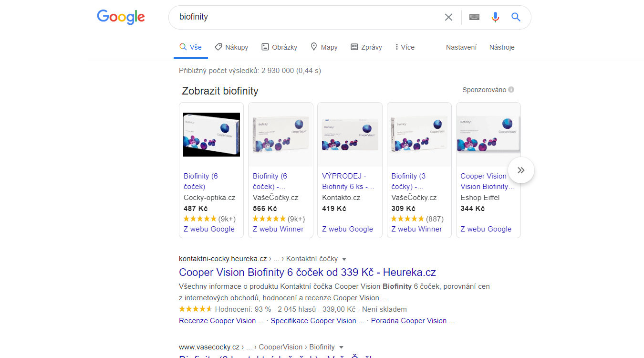Open the Kontakto.cz product image thumbnail

coord(350,135)
